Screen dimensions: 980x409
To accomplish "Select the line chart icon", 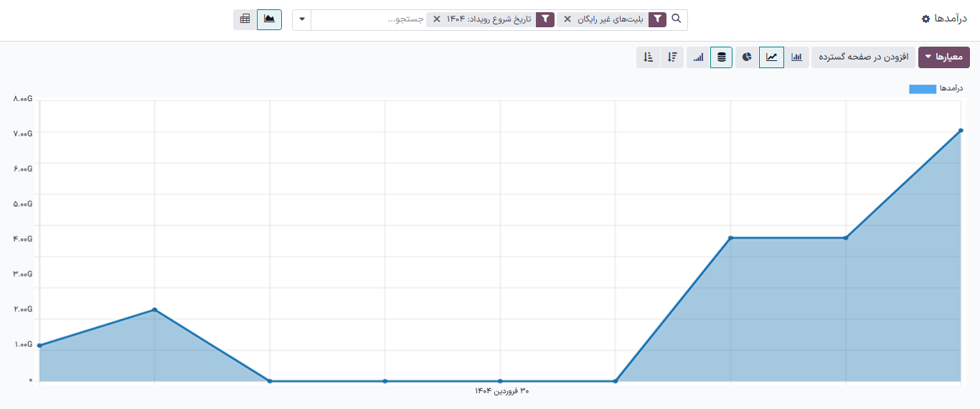I will [772, 57].
